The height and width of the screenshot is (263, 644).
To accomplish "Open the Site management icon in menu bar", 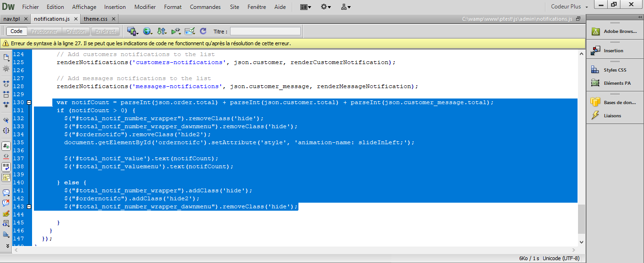I will [345, 7].
